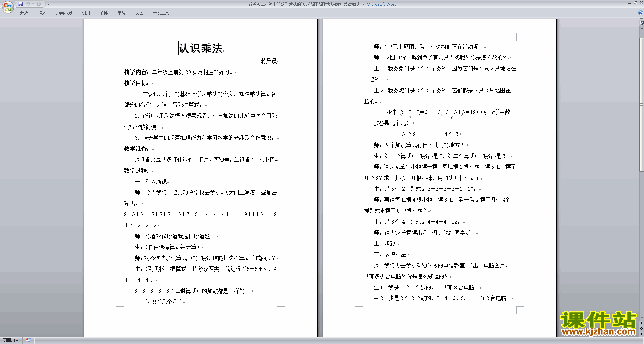Click vertical scrollbar down arrow
Screen dimensions: 644x344
click(x=642, y=318)
